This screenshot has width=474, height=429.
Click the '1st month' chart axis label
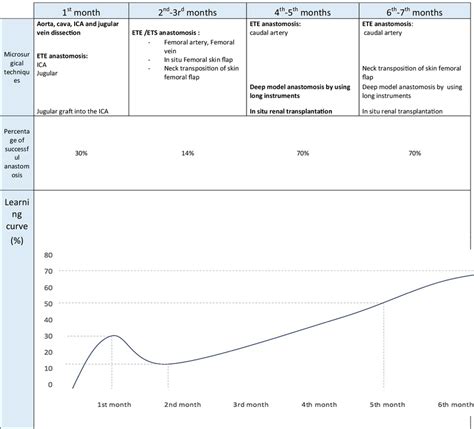click(114, 405)
